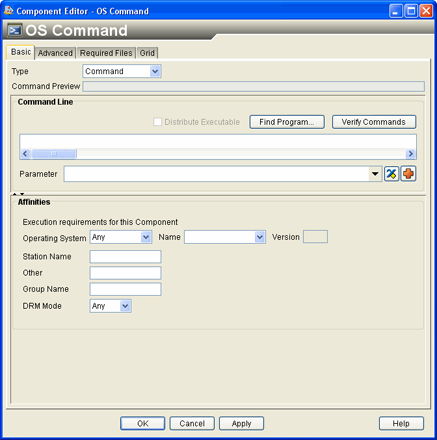
Task: Expand the Parameter dropdown arrow
Action: tap(375, 174)
